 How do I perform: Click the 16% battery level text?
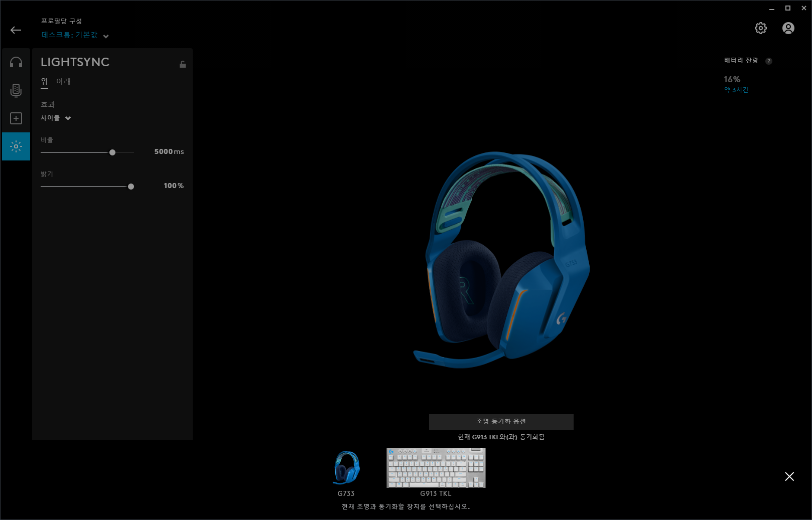(732, 79)
